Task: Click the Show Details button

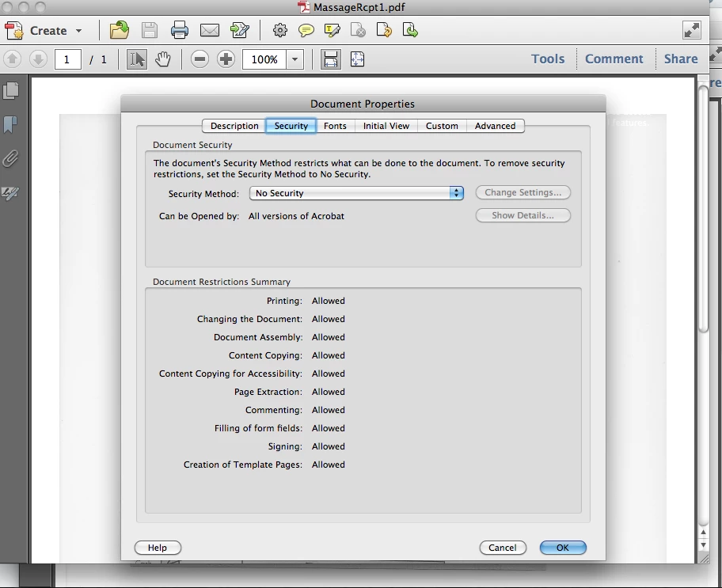Action: (522, 215)
